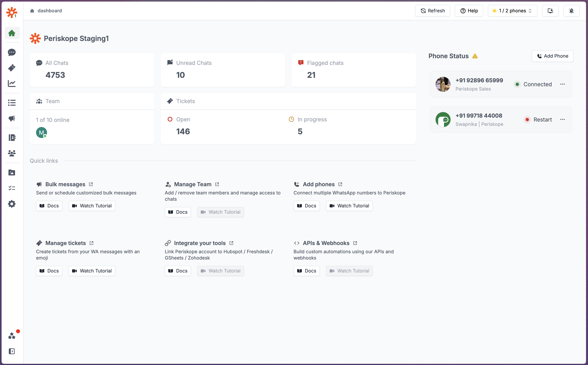Open the Add phones quick link
The image size is (588, 365).
319,184
